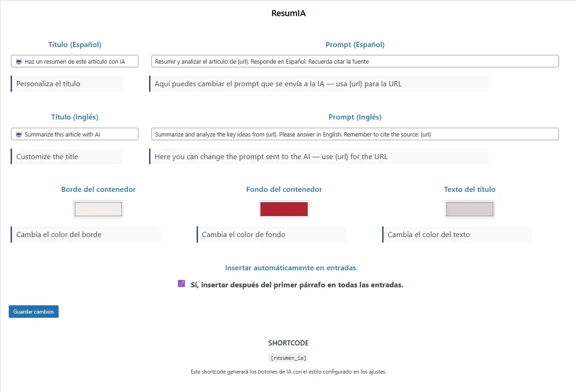The width and height of the screenshot is (576, 392).
Task: Focus the Título (Inglés) input field
Action: click(75, 134)
